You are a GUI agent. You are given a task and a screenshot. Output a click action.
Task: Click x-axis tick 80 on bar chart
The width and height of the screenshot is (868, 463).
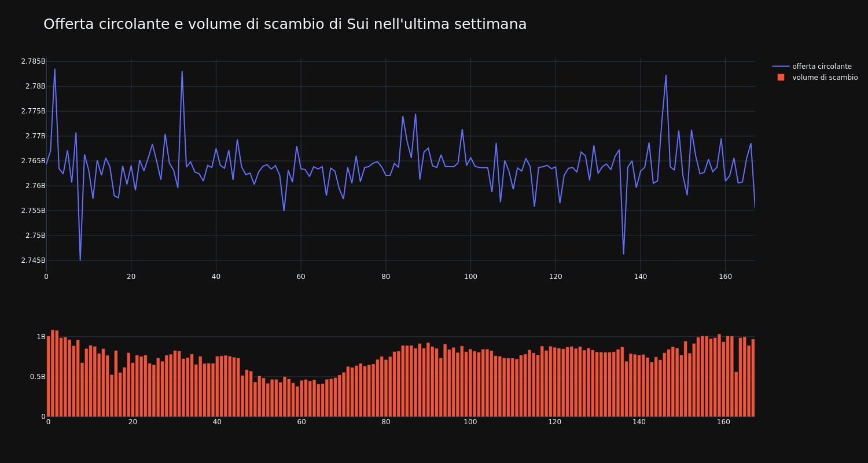386,422
